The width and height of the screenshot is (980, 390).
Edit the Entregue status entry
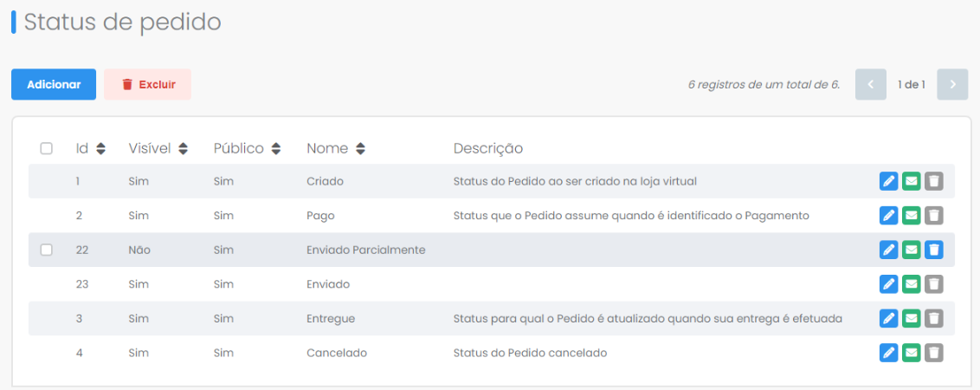pyautogui.click(x=888, y=319)
